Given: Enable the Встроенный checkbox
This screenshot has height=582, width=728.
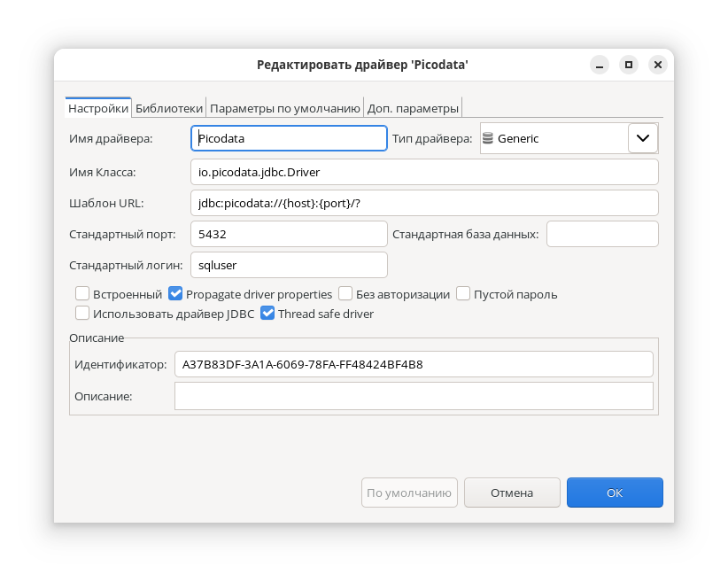Looking at the screenshot, I should pyautogui.click(x=82, y=292).
